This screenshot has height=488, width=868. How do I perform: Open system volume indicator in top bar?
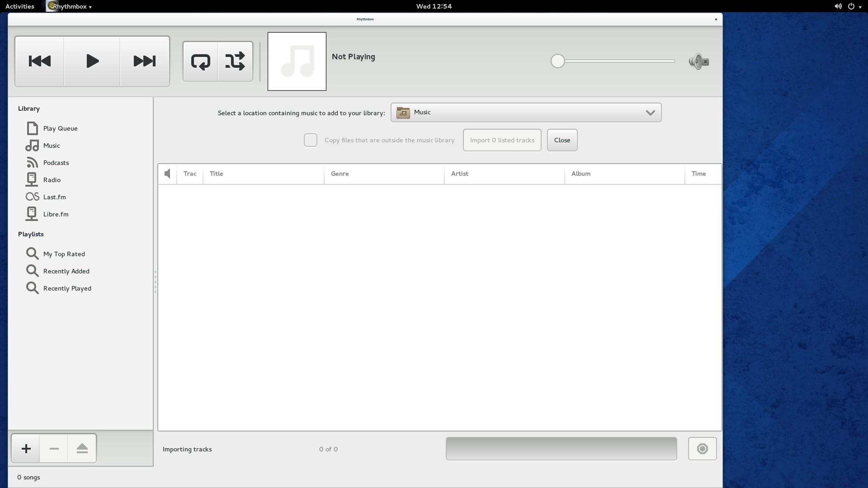click(x=838, y=6)
